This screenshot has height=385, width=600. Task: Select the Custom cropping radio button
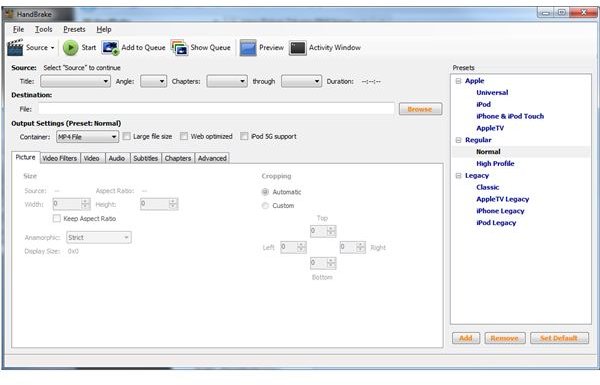265,206
